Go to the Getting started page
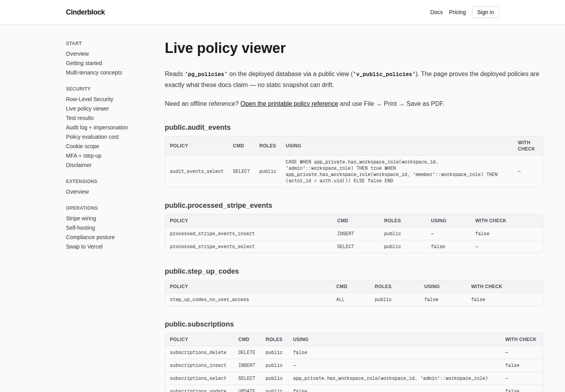Screen dimensions: 565x392 (84, 63)
